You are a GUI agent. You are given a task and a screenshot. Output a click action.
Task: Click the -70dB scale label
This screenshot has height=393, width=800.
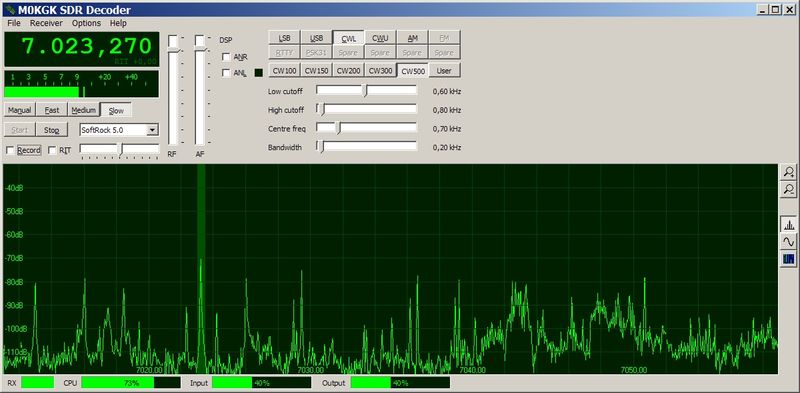14,258
